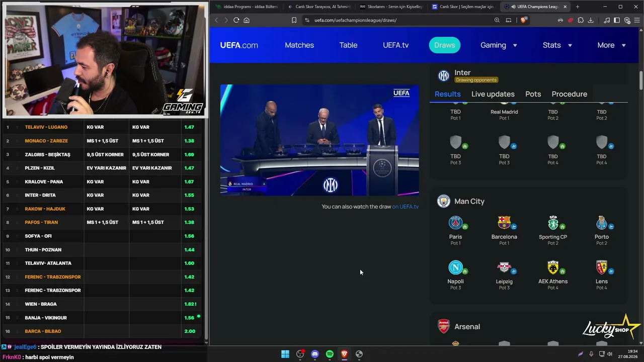Click the ZALGRIS - BEŞİKTAŞ match row

coord(103,154)
